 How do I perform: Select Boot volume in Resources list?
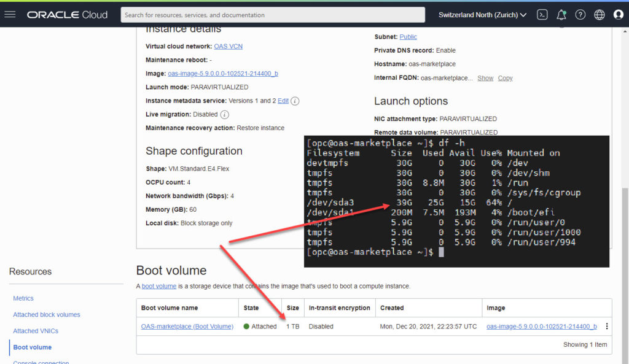click(x=33, y=347)
